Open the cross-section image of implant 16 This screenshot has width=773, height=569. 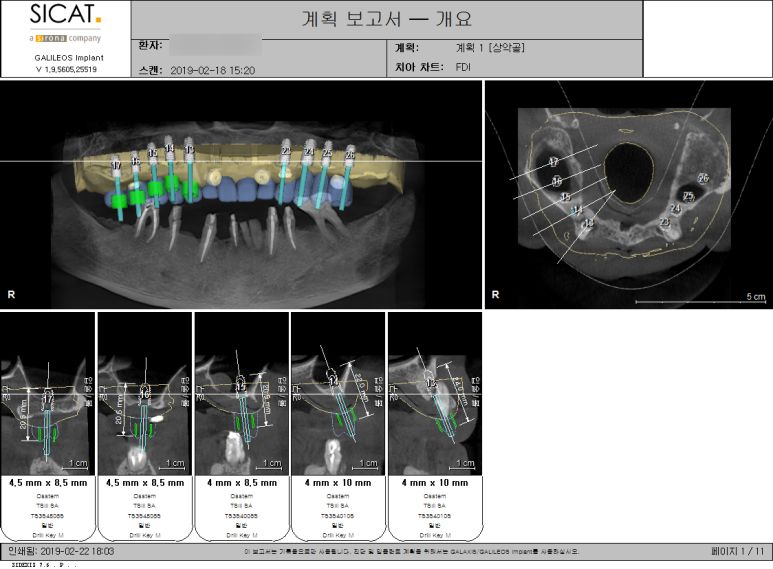144,393
